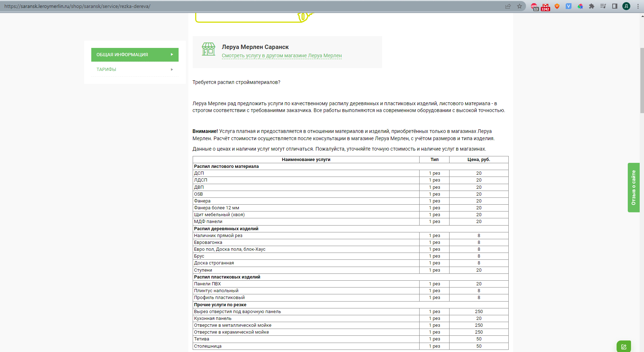Click the share page icon in address bar
The image size is (644, 352).
coord(508,6)
